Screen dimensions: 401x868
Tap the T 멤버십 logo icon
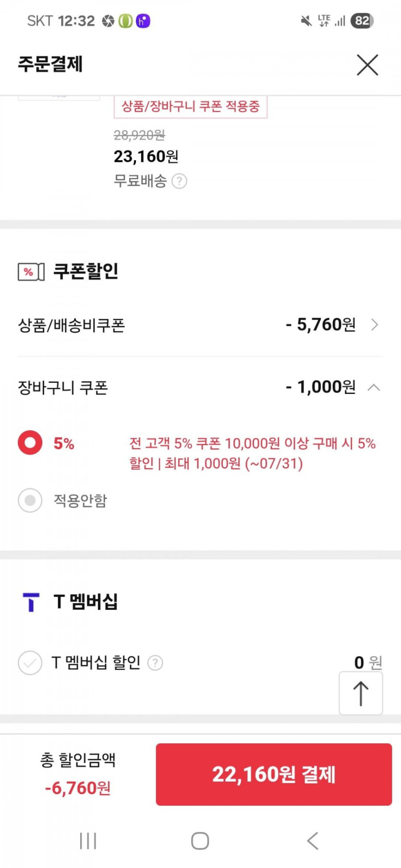31,602
